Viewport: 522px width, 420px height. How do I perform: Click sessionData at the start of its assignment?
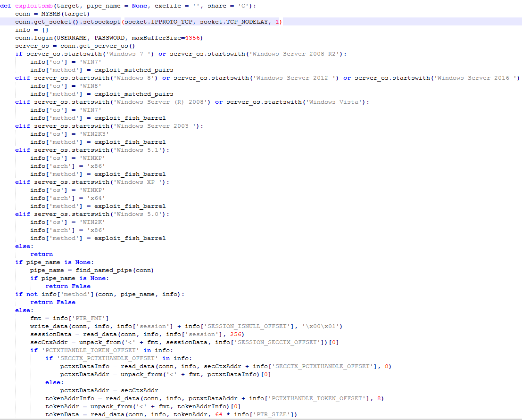point(50,334)
